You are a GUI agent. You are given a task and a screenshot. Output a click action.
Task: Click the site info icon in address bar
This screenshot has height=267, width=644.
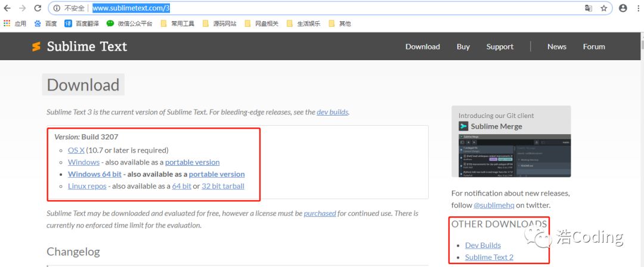click(x=57, y=8)
